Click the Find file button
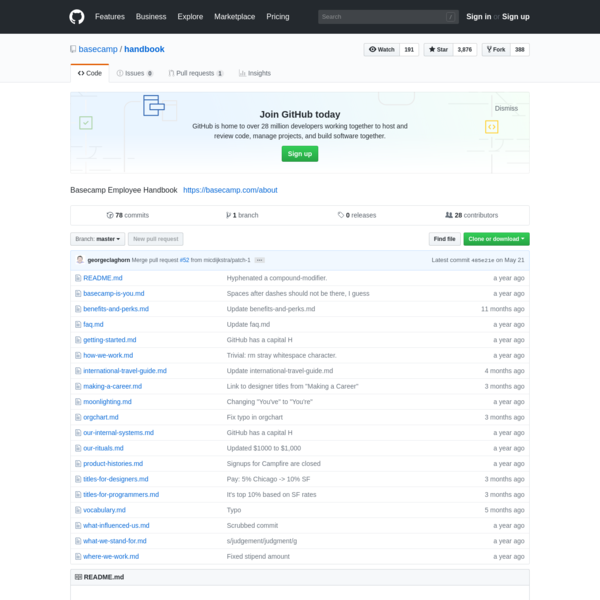 point(444,239)
